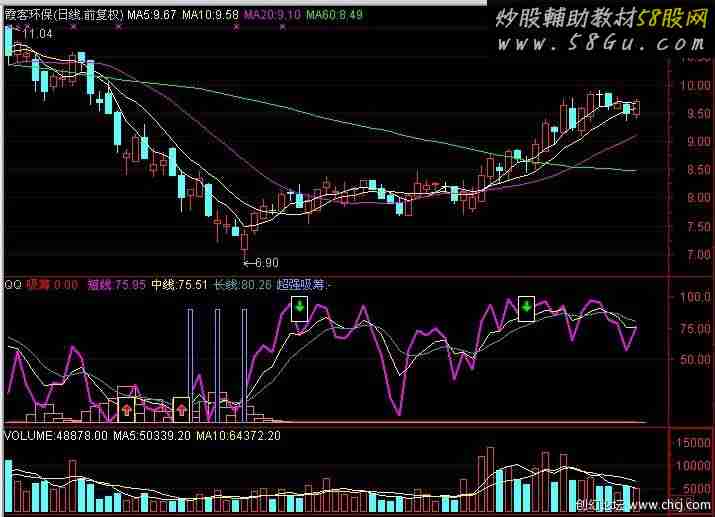Image resolution: width=715 pixels, height=517 pixels.
Task: Click the 11.04 high price annotation
Action: (x=38, y=34)
